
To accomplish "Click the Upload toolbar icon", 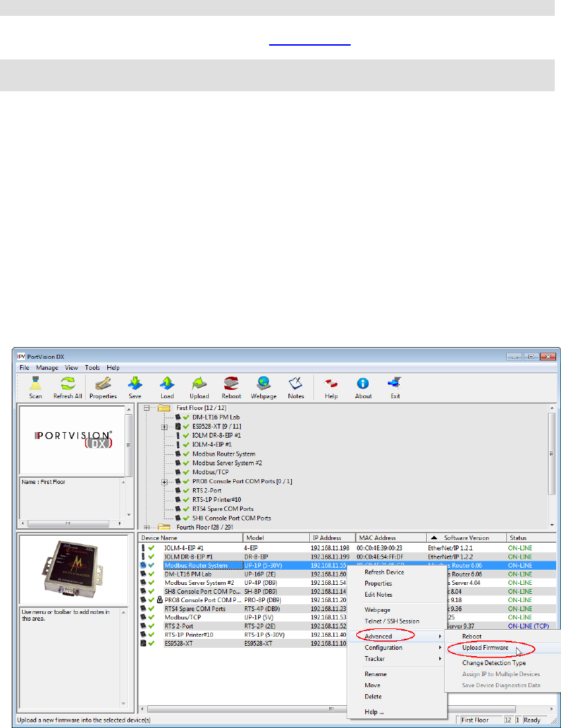I will point(199,384).
